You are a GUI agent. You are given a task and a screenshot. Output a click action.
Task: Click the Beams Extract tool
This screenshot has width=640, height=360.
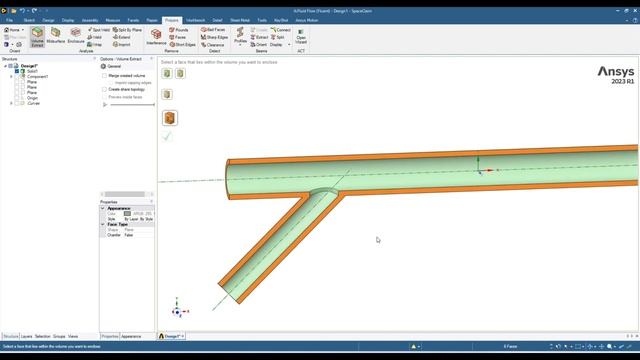(259, 37)
